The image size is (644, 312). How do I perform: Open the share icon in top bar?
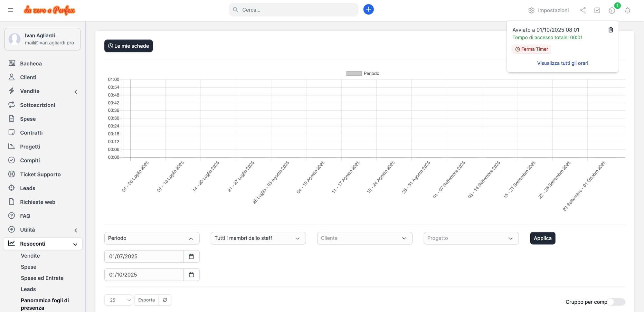point(582,10)
